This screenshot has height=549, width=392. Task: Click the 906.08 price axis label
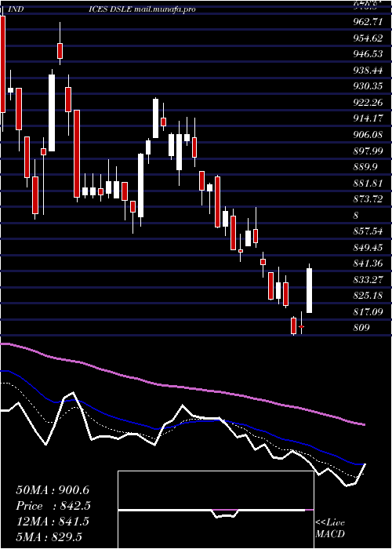click(x=368, y=134)
